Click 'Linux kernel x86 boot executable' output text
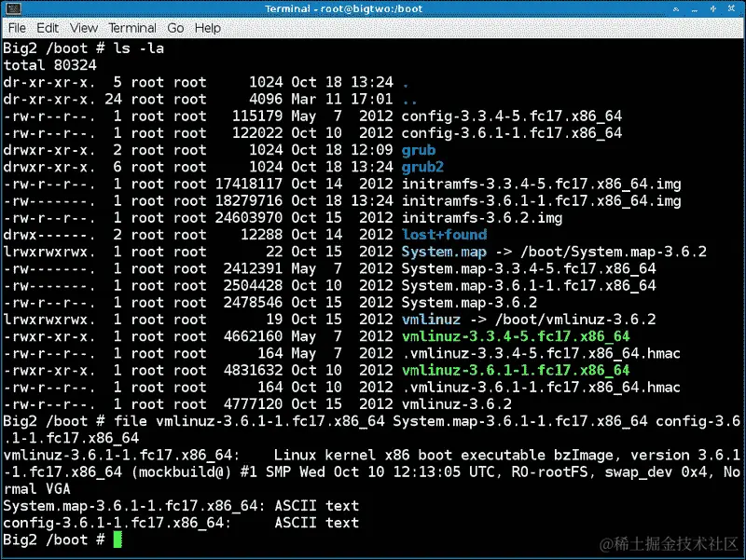 [x=409, y=456]
